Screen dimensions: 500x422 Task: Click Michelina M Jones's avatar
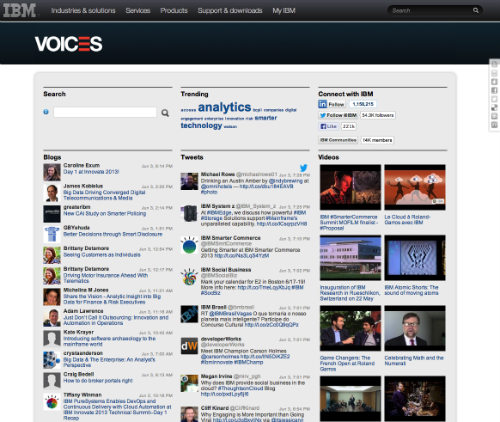[52, 297]
